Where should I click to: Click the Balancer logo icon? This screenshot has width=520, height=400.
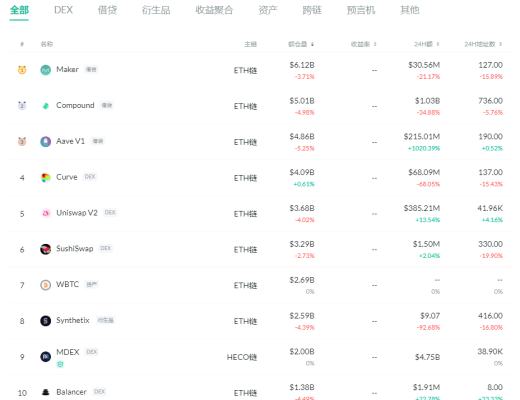[46, 392]
